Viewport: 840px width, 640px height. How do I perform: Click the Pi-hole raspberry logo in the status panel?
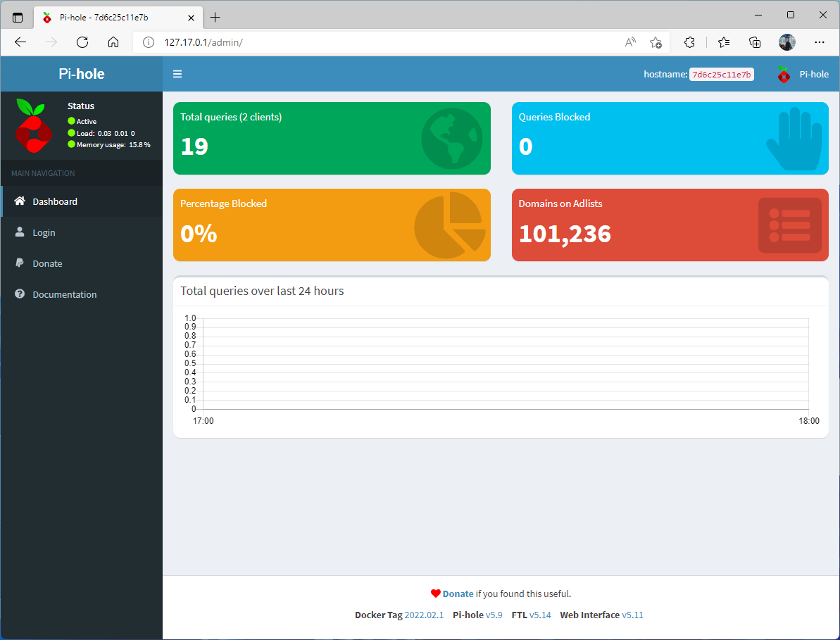click(33, 125)
